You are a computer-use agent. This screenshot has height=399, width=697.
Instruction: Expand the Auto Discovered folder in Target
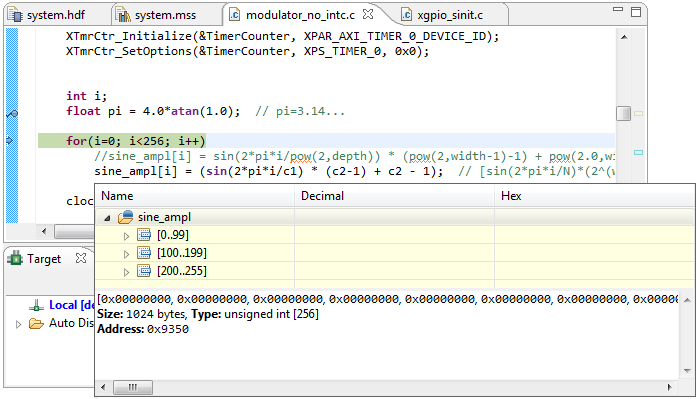(x=18, y=324)
